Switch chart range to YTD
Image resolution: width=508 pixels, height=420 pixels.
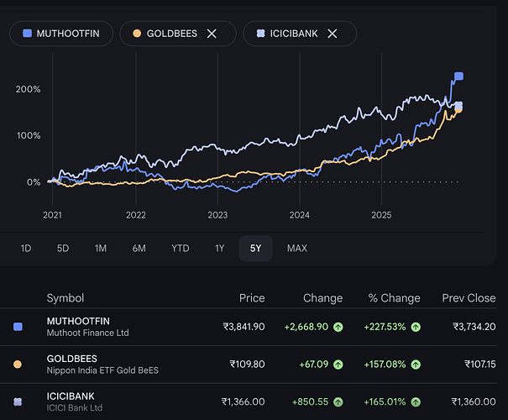[x=181, y=249]
